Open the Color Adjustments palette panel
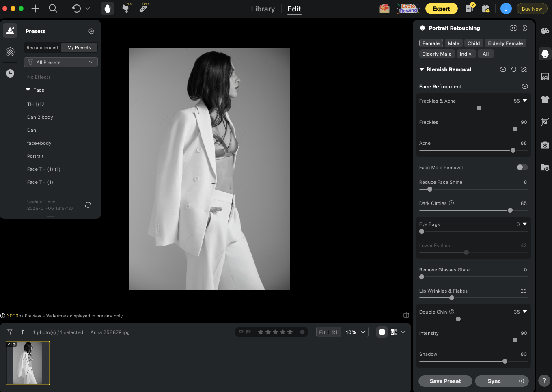552x392 pixels. point(545,30)
